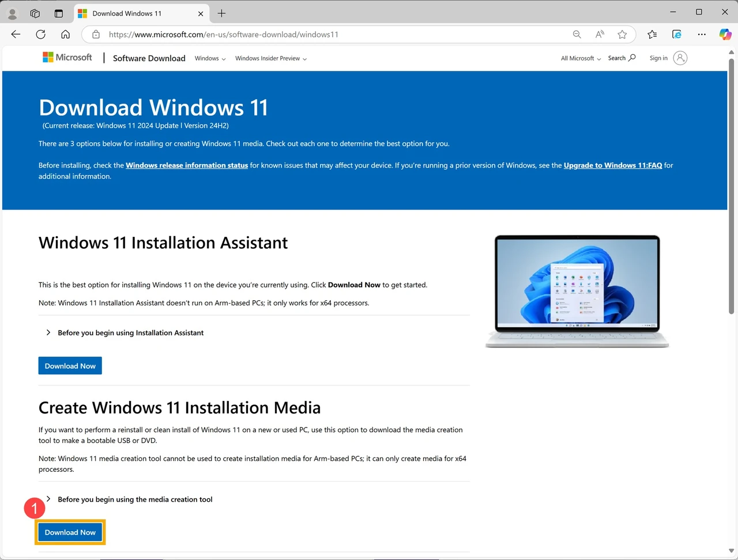This screenshot has width=738, height=560.
Task: View site information lock icon
Action: click(x=96, y=35)
